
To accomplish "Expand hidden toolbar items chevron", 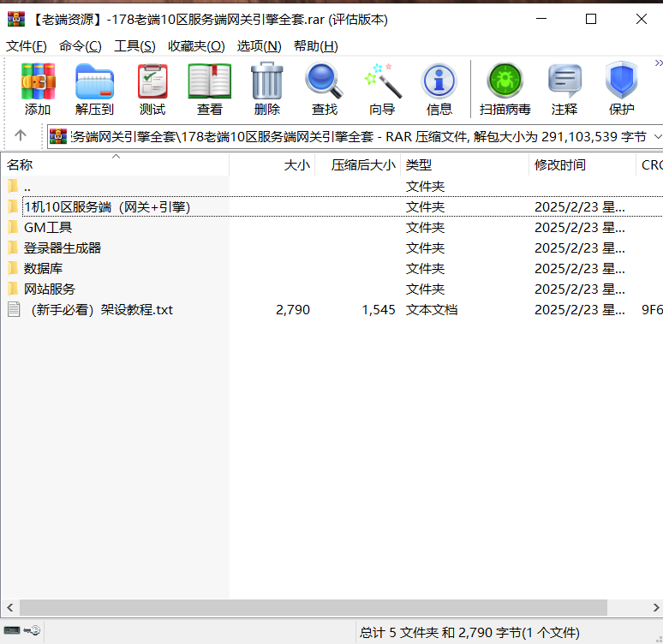I will coord(658,63).
